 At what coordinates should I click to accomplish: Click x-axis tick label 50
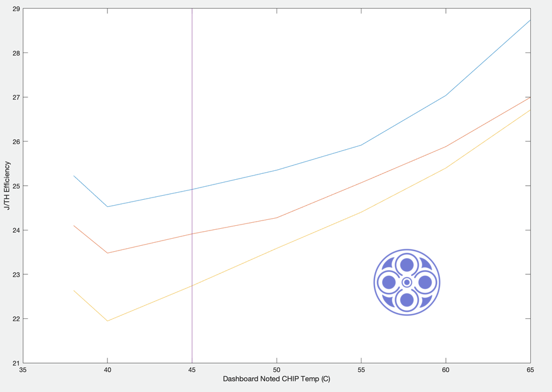pos(277,370)
